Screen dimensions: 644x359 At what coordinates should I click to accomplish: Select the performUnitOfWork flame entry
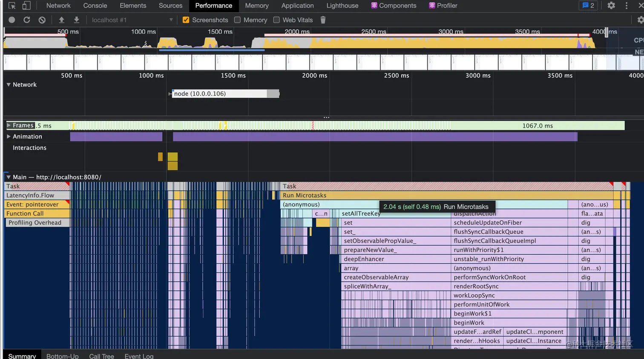pos(509,305)
